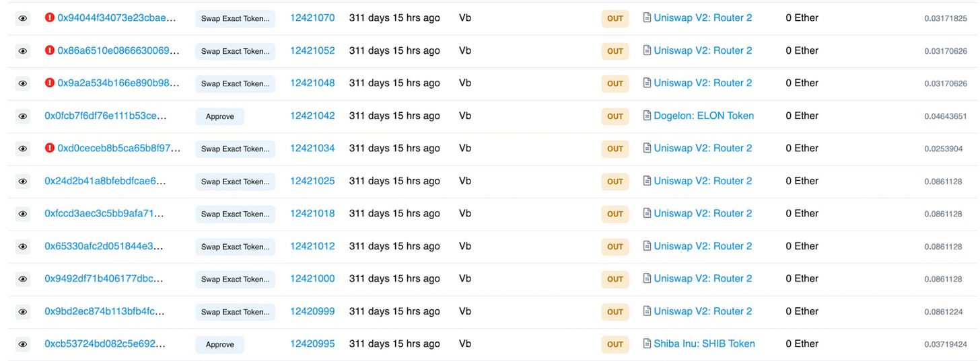Open transaction hash 0x65330afc2d051844e3
Viewport: 980px width, 361px height.
tap(104, 246)
